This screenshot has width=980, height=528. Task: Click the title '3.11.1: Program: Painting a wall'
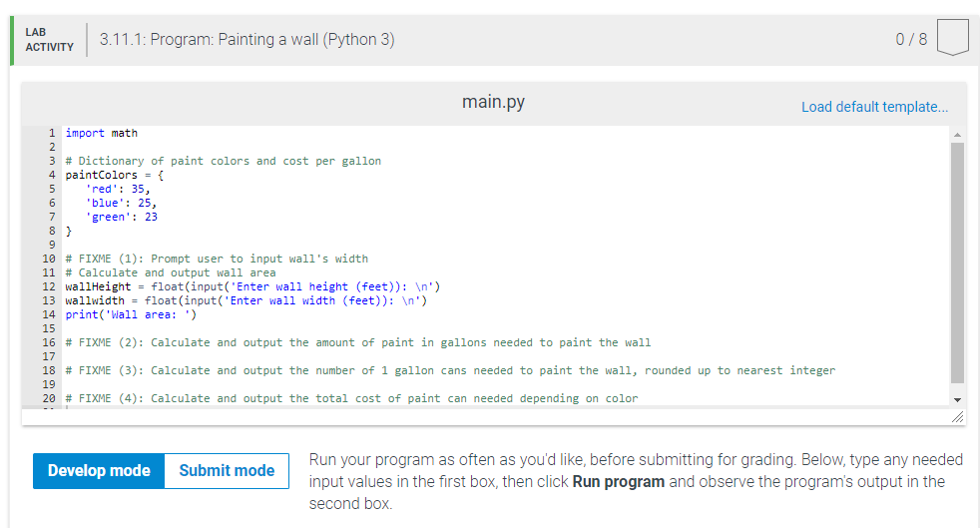coord(246,39)
